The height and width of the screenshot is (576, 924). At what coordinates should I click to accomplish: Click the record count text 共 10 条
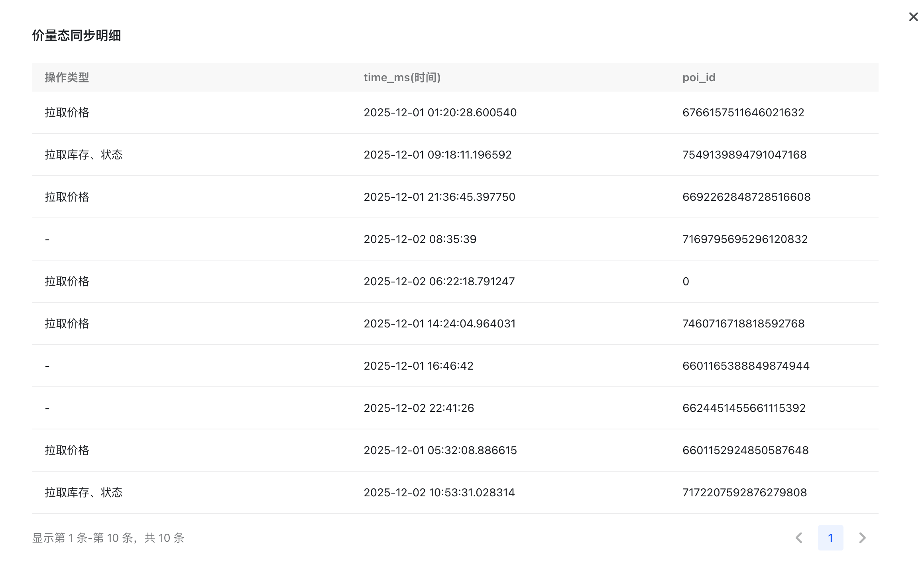(x=164, y=538)
